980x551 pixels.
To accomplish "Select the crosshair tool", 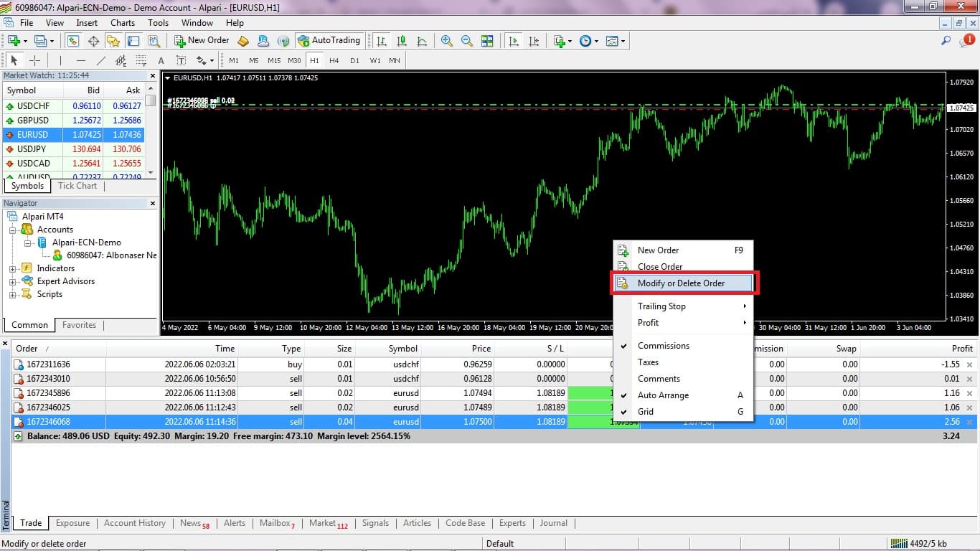I will pyautogui.click(x=34, y=60).
